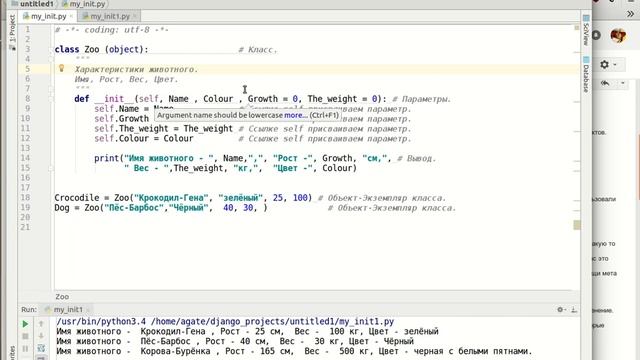Collapse the __init__ method fold at line 8
The image size is (640, 360).
point(51,98)
